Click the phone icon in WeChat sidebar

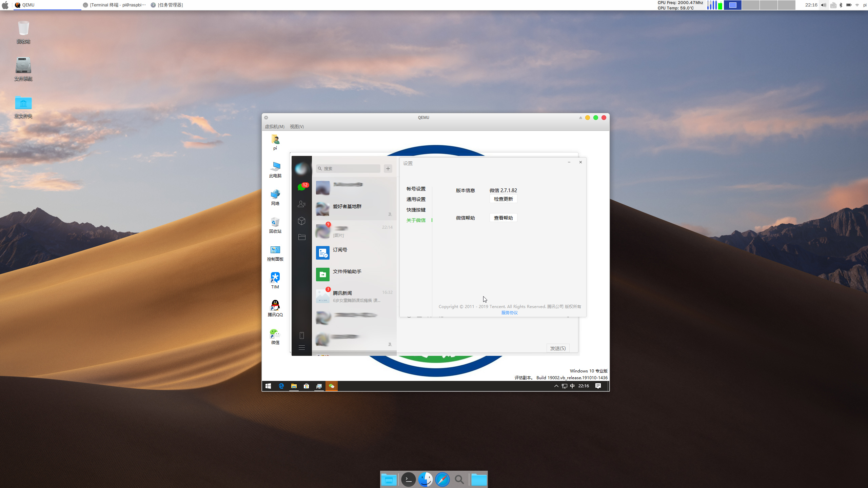point(301,335)
